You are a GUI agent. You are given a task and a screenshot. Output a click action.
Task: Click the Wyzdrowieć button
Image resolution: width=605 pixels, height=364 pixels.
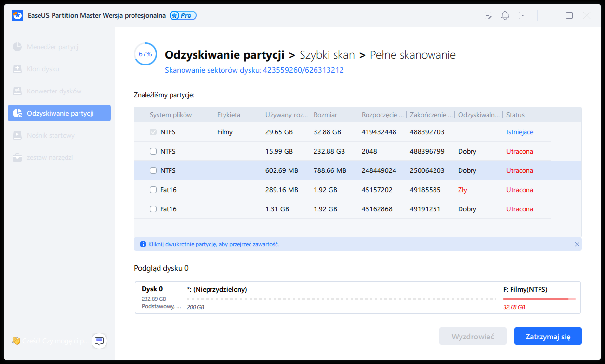point(473,336)
